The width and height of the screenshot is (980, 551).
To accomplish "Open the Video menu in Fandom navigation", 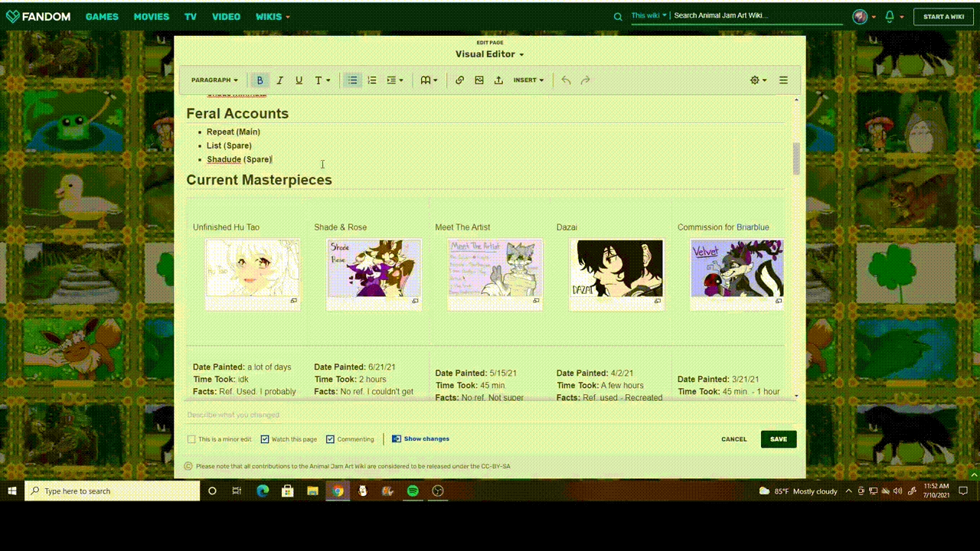I will (x=226, y=17).
